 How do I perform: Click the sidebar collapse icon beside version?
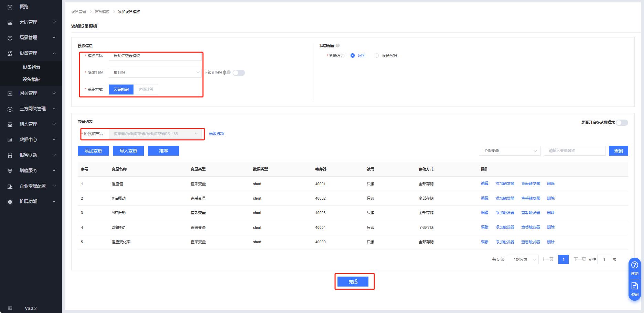click(10, 308)
